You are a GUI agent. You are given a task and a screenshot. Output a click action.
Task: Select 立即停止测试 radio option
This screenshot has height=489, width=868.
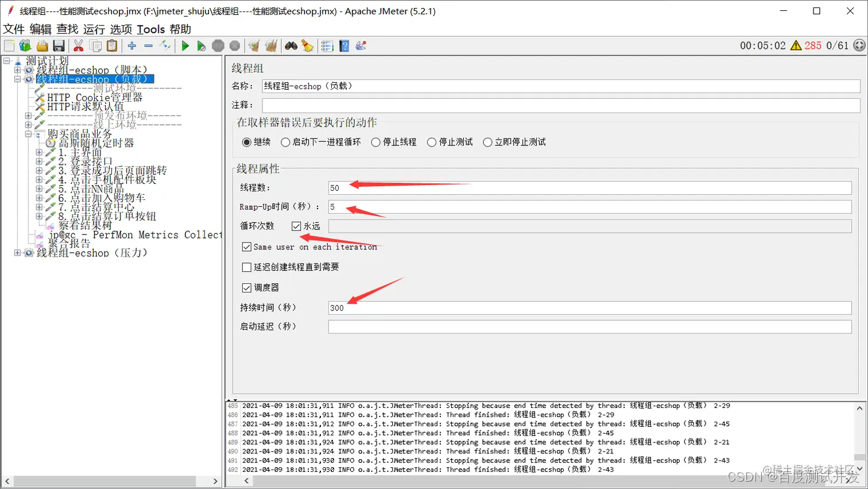pyautogui.click(x=487, y=142)
